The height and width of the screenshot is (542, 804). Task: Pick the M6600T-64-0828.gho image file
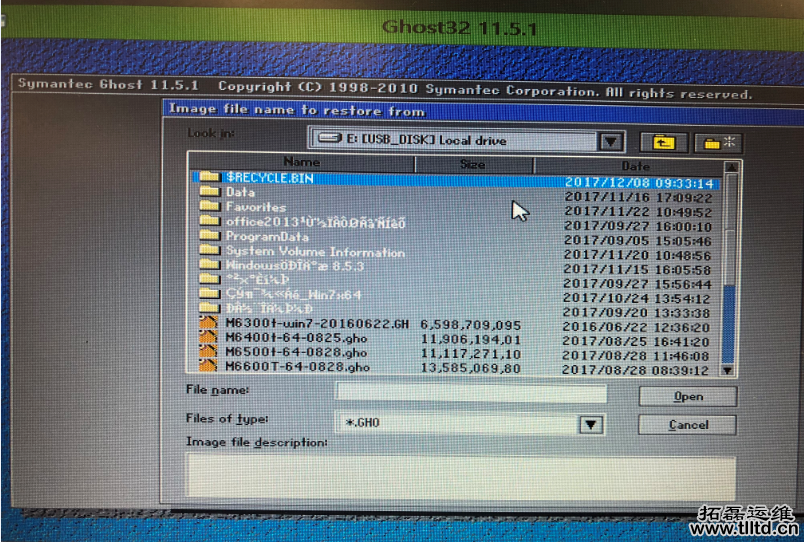[x=297, y=367]
